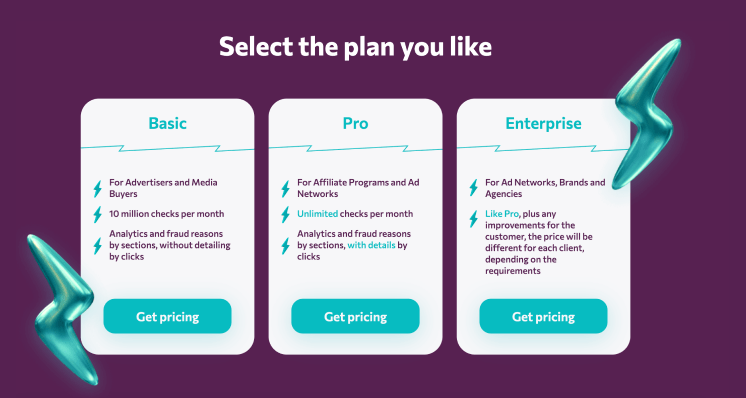
Task: Click the Enterprise plan title
Action: point(543,124)
